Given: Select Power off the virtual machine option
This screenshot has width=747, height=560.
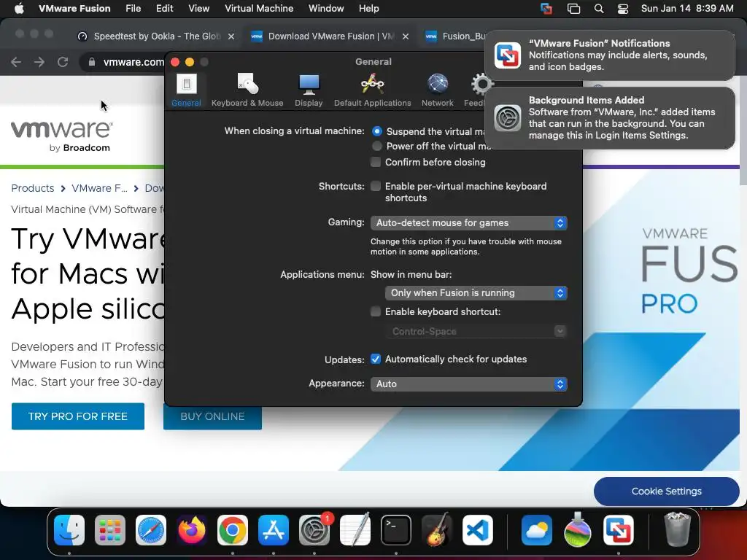Looking at the screenshot, I should point(377,146).
